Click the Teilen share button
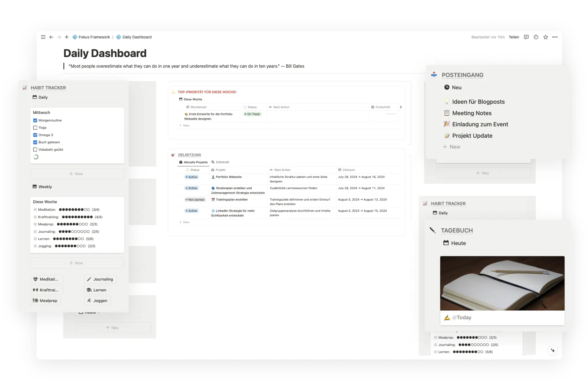The height and width of the screenshot is (390, 588). pos(514,37)
